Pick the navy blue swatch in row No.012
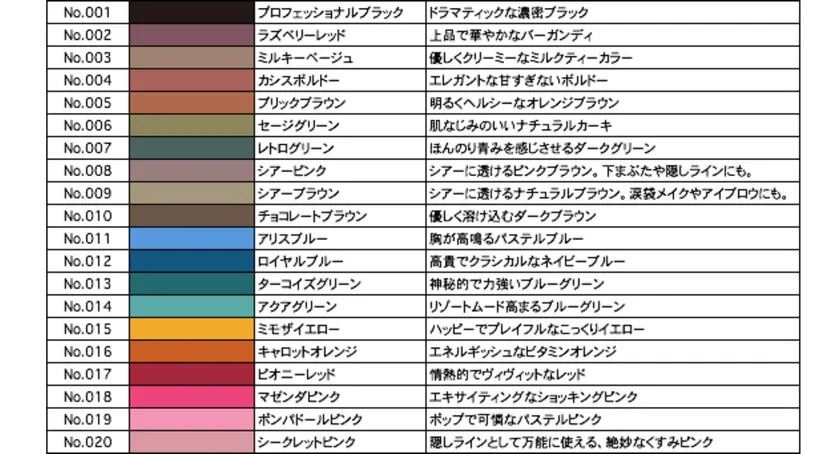 point(192,261)
